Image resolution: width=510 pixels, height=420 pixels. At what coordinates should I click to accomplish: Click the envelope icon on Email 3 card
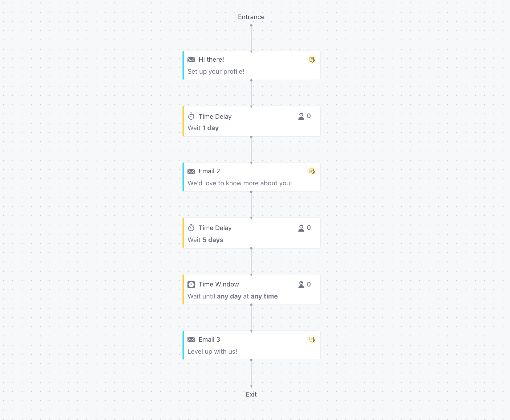point(191,339)
